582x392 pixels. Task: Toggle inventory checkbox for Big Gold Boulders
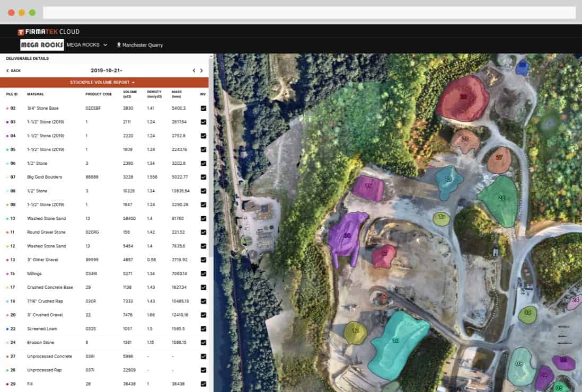tap(204, 177)
